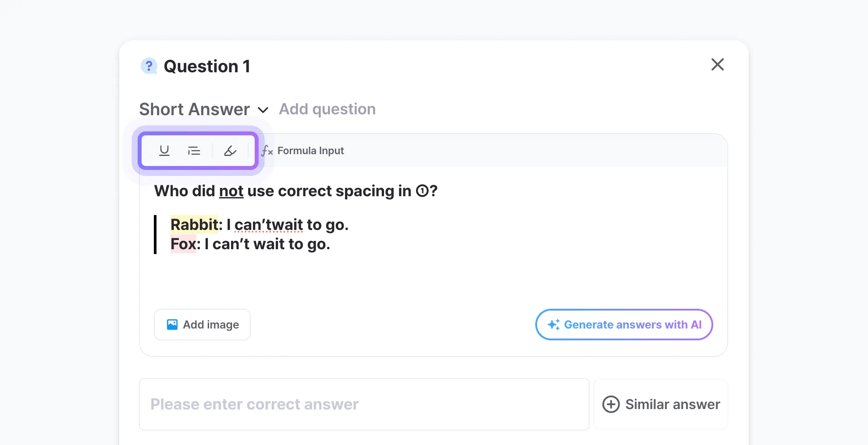Screen dimensions: 868x445
Task: Click the yellow-highlighted word Rabbit
Action: 194,225
